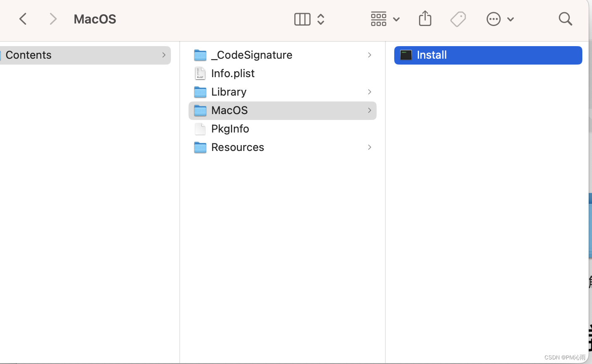592x364 pixels.
Task: Expand the Library folder chevron
Action: click(369, 92)
